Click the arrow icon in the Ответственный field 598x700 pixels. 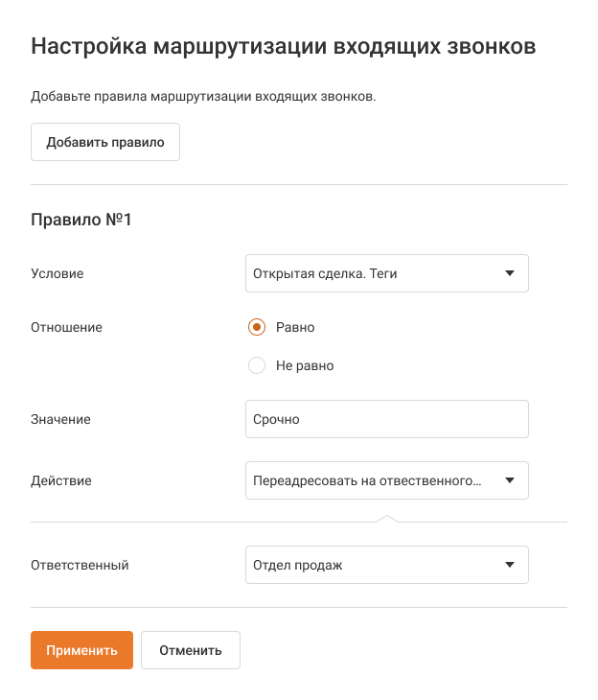pos(509,565)
